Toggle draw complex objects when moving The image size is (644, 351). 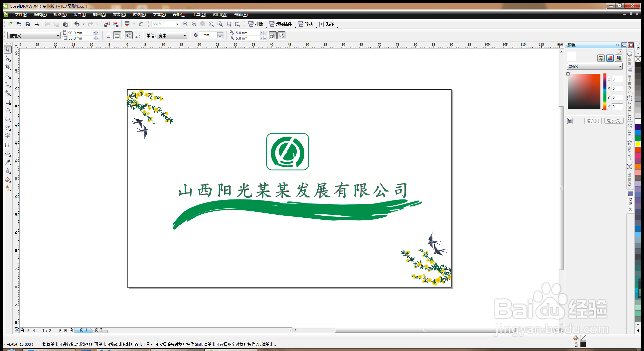(x=281, y=35)
